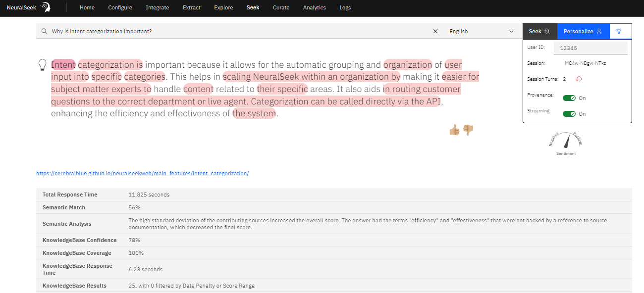644x293 pixels.
Task: Give a thumbs down to the answer
Action: click(x=468, y=130)
